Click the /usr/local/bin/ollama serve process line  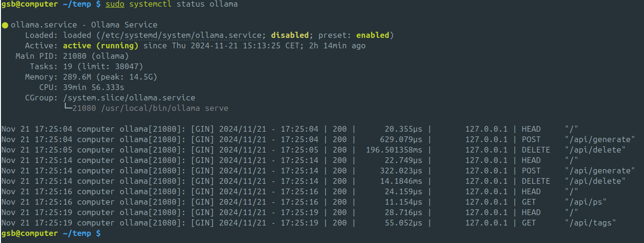click(150, 108)
